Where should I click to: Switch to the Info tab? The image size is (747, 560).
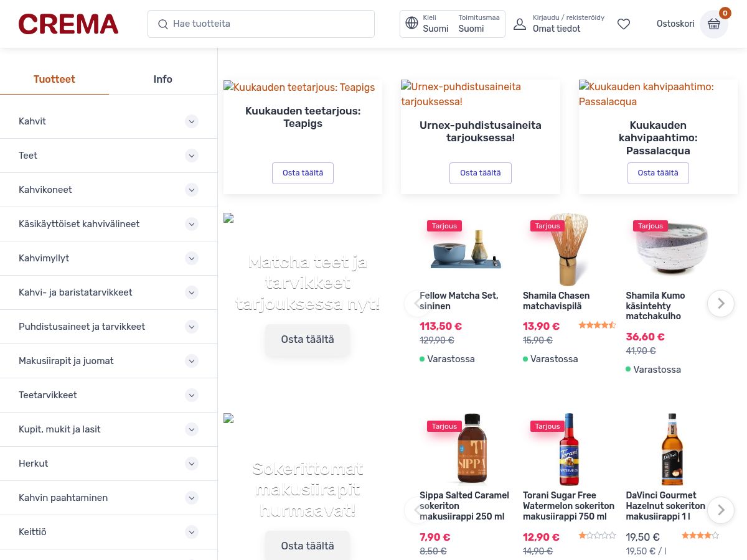tap(163, 79)
